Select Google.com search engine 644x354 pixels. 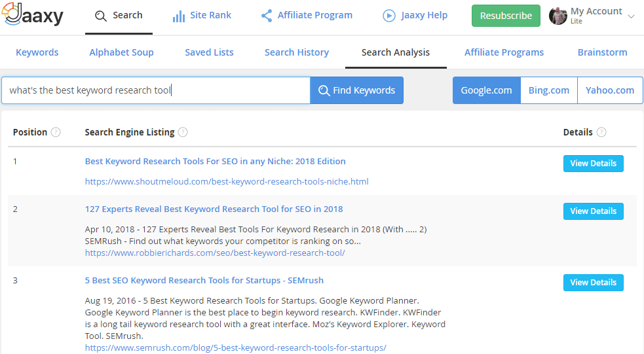[486, 90]
